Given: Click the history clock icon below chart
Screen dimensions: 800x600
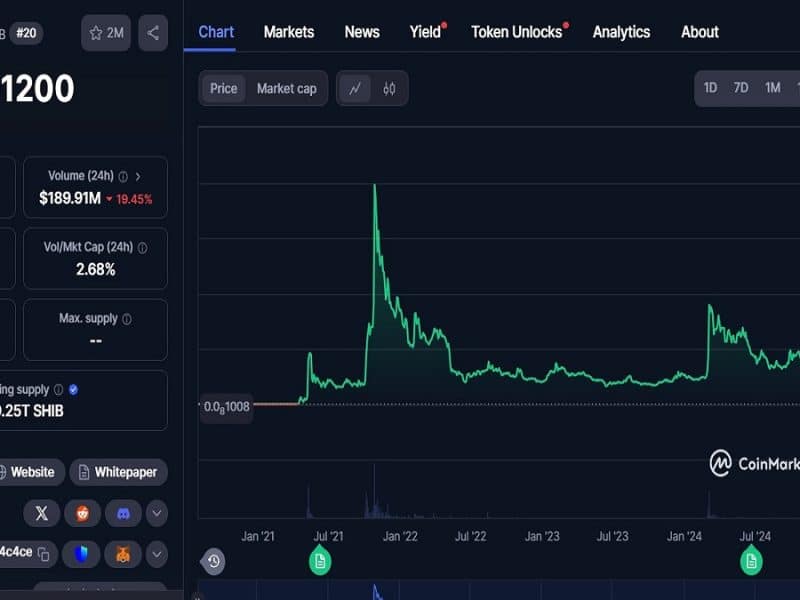Looking at the screenshot, I should coord(213,561).
